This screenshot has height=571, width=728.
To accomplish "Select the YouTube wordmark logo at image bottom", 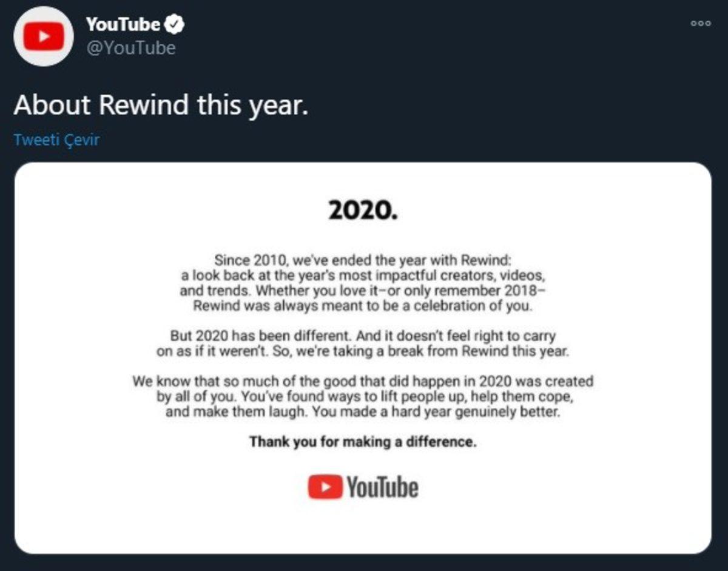I will coord(381,486).
